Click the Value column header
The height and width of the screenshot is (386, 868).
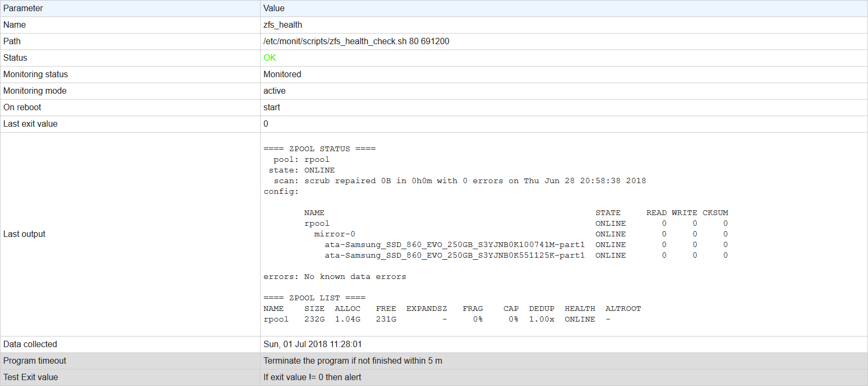[x=274, y=8]
